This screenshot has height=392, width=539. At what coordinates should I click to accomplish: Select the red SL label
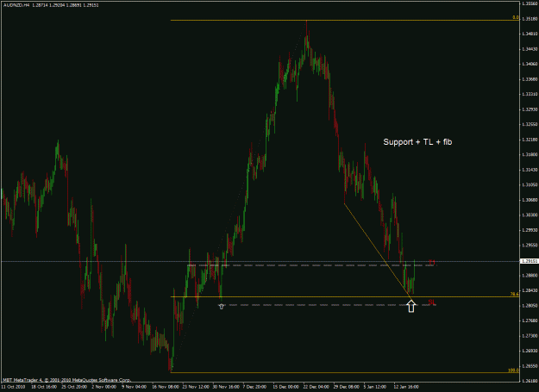coord(432,302)
